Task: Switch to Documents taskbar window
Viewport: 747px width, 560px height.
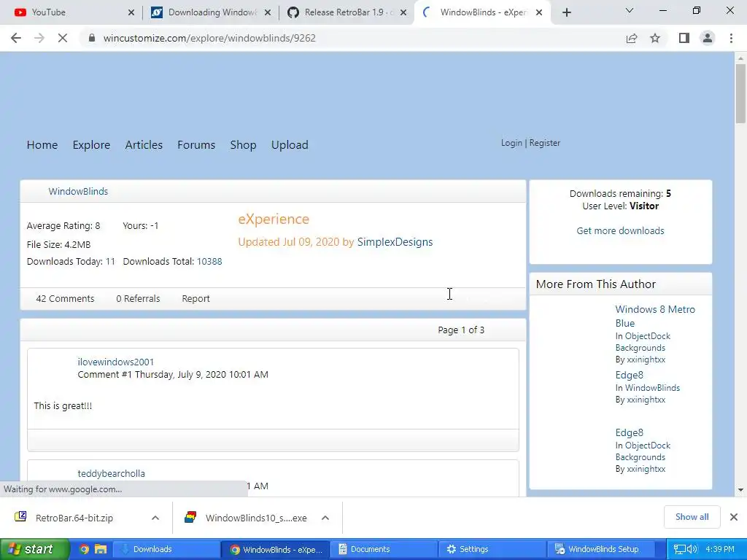Action: tap(384, 549)
